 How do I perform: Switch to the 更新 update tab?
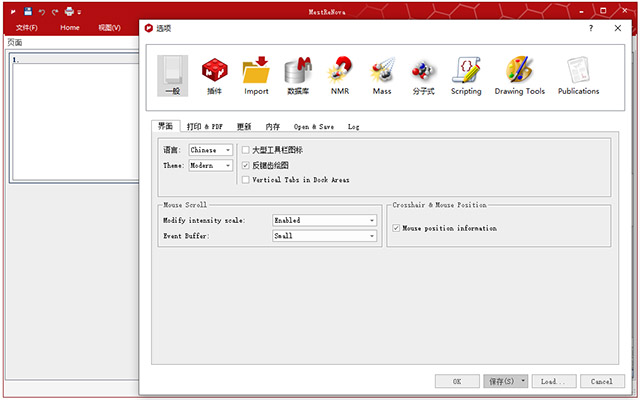[x=244, y=127]
